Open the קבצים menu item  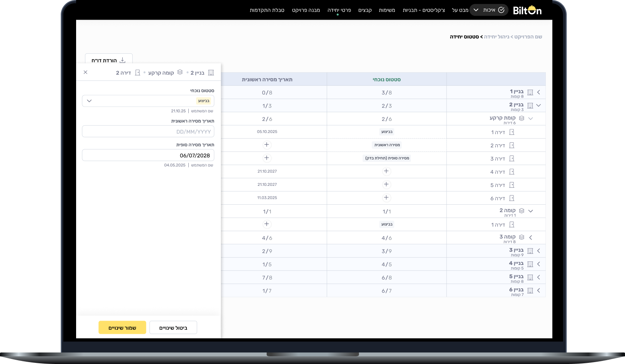click(365, 10)
